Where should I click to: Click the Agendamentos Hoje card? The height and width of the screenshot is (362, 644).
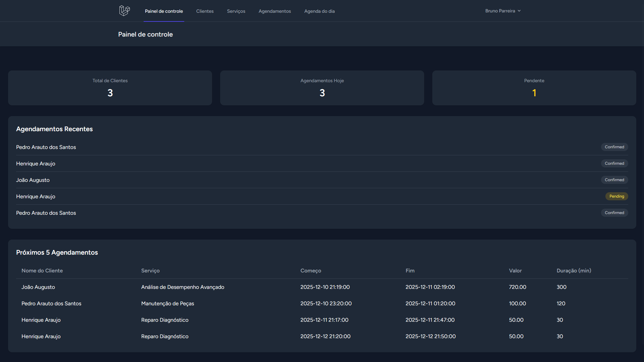click(322, 88)
